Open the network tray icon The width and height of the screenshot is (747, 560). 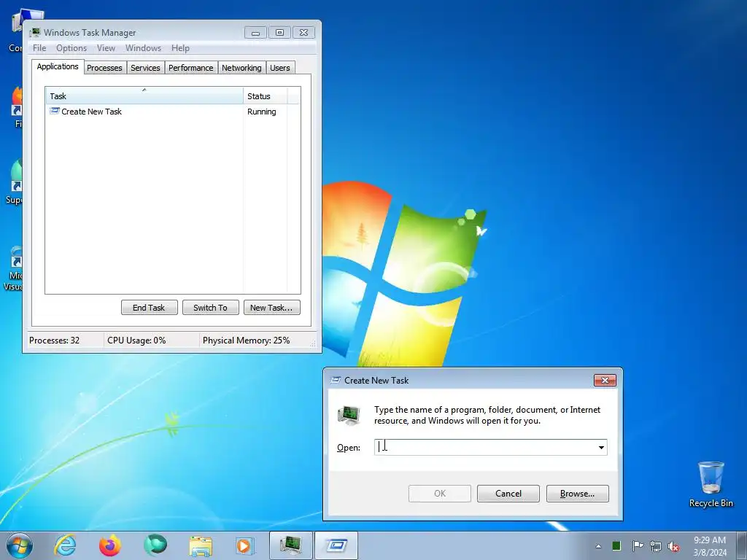click(656, 546)
